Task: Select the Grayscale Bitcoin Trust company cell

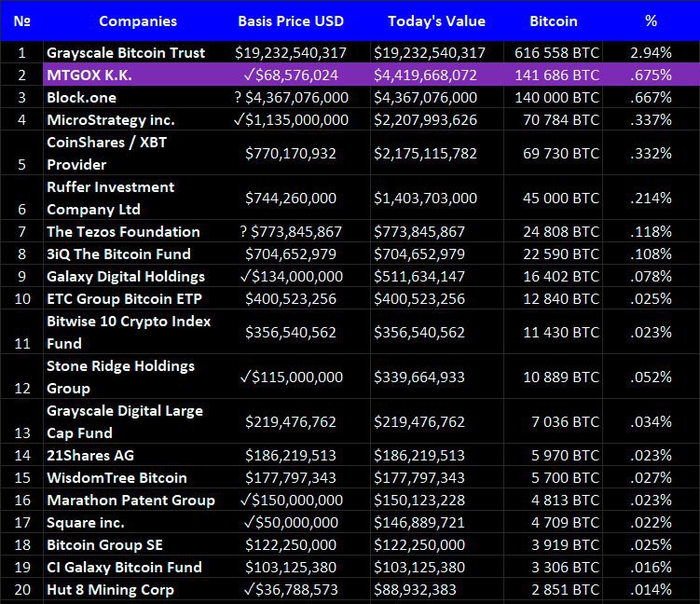Action: tap(126, 53)
